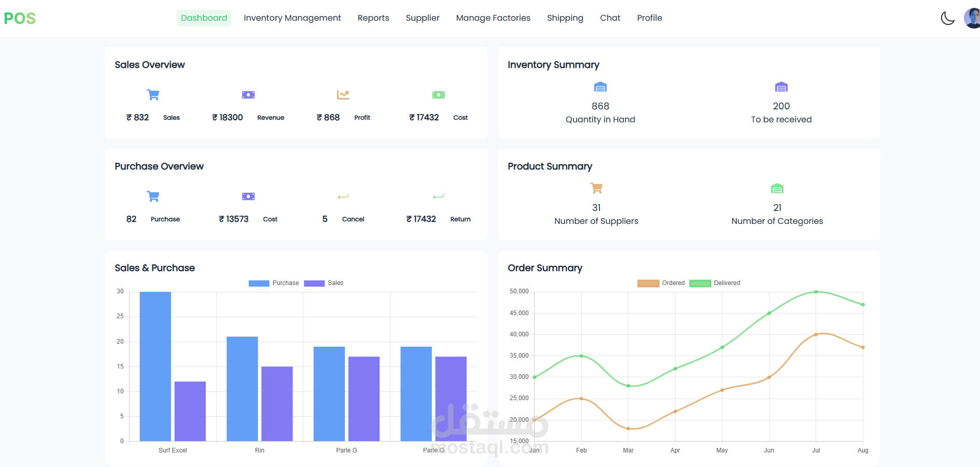The height and width of the screenshot is (467, 980).
Task: Click the user avatar picture
Action: click(x=972, y=18)
